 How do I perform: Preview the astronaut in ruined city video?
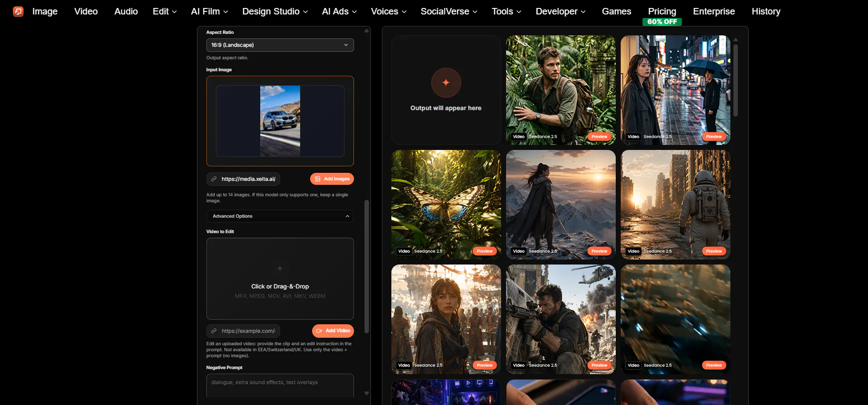pyautogui.click(x=714, y=251)
